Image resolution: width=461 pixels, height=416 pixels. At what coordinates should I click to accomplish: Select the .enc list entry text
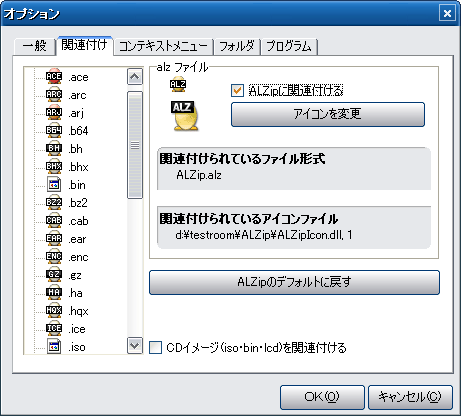78,257
